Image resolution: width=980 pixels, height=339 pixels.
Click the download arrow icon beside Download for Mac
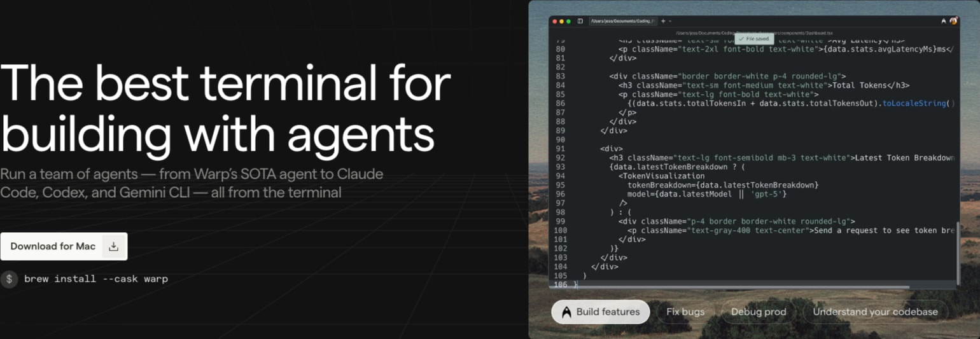point(114,247)
